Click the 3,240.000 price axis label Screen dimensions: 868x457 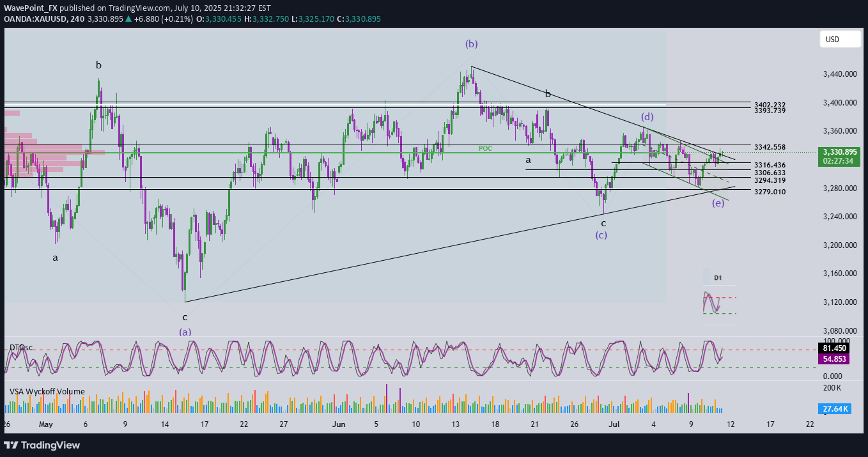click(x=839, y=217)
